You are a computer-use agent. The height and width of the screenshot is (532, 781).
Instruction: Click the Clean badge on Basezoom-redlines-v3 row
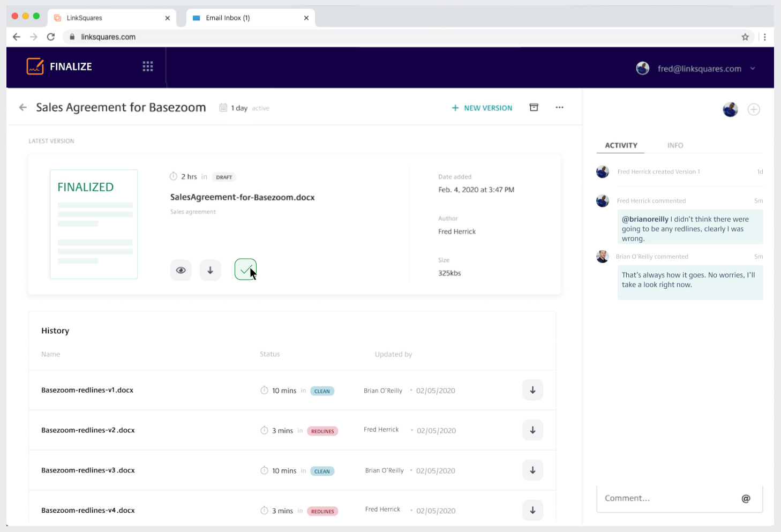322,471
